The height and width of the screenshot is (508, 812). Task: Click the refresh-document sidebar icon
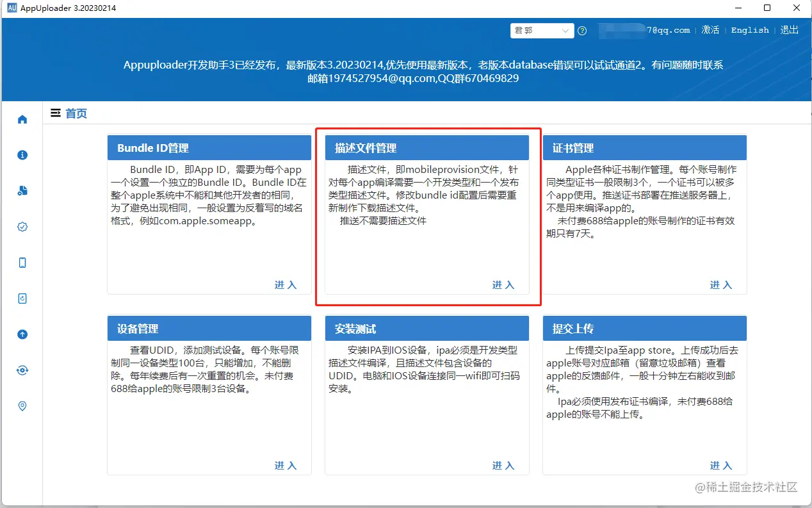point(22,299)
